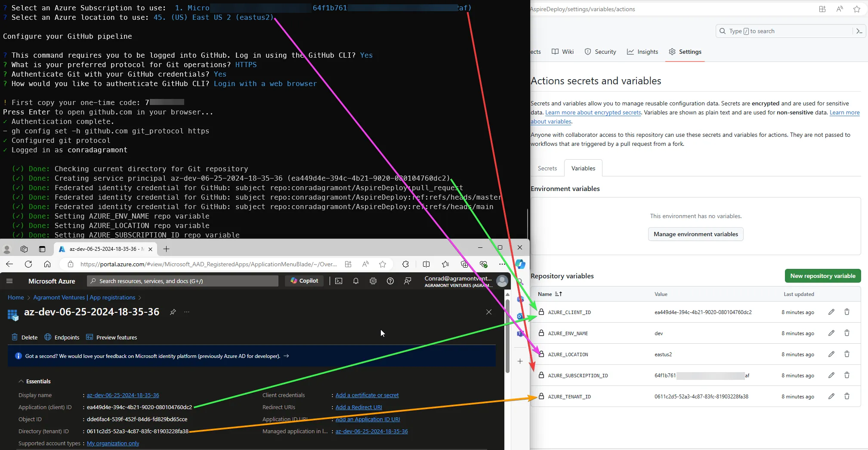Click Add a certificate or secret link
868x450 pixels.
click(367, 395)
